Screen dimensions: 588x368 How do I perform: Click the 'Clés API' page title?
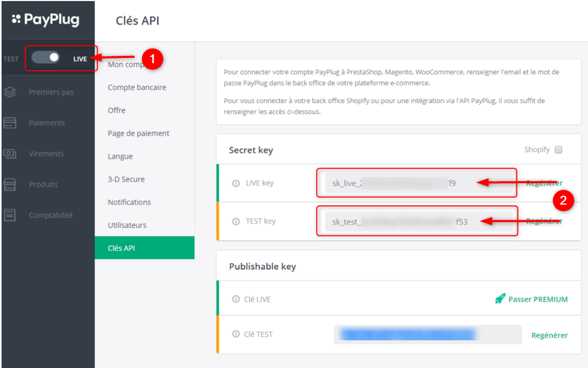click(x=137, y=20)
